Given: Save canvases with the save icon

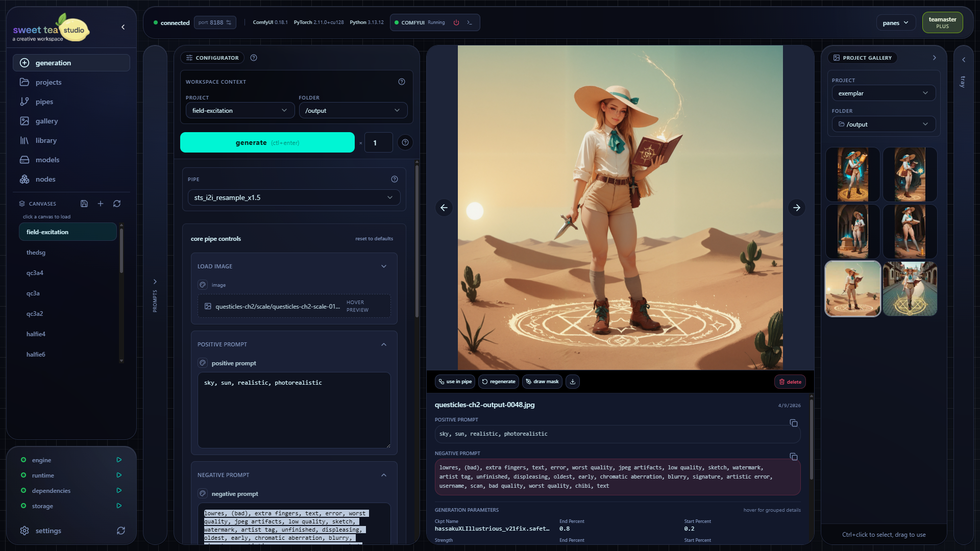Looking at the screenshot, I should 84,204.
